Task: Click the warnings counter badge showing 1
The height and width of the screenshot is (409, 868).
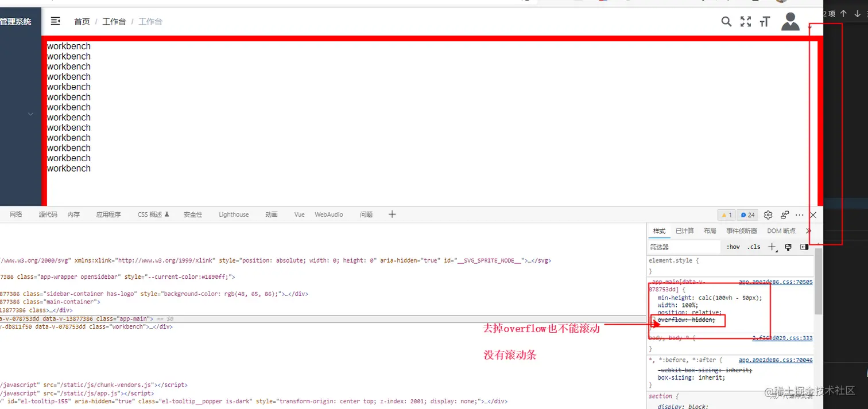Action: [727, 215]
